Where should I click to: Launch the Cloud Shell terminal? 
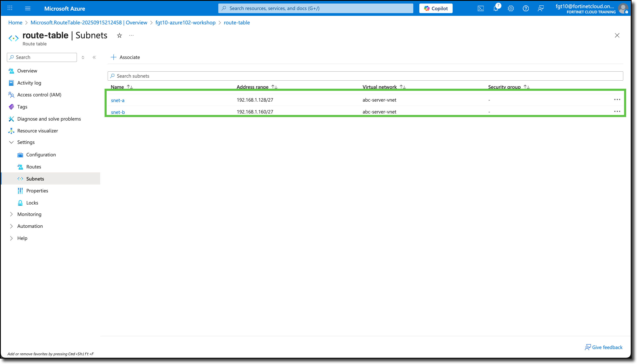tap(480, 8)
